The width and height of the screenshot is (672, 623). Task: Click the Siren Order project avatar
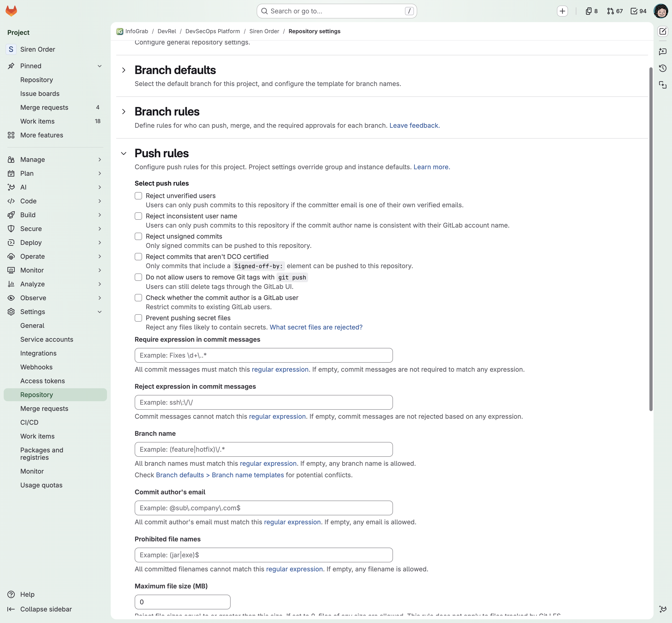pyautogui.click(x=11, y=49)
